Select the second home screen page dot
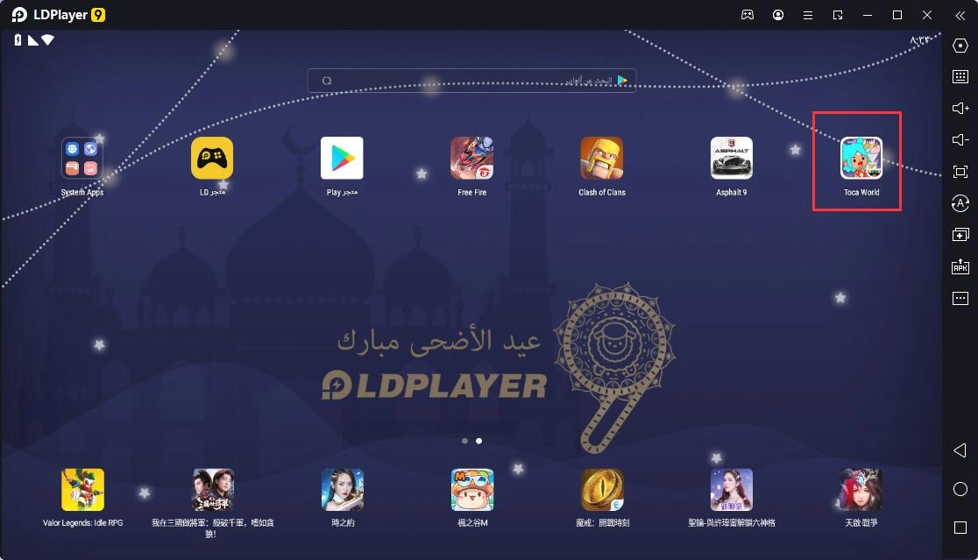Viewport: 978px width, 560px height. [x=479, y=441]
